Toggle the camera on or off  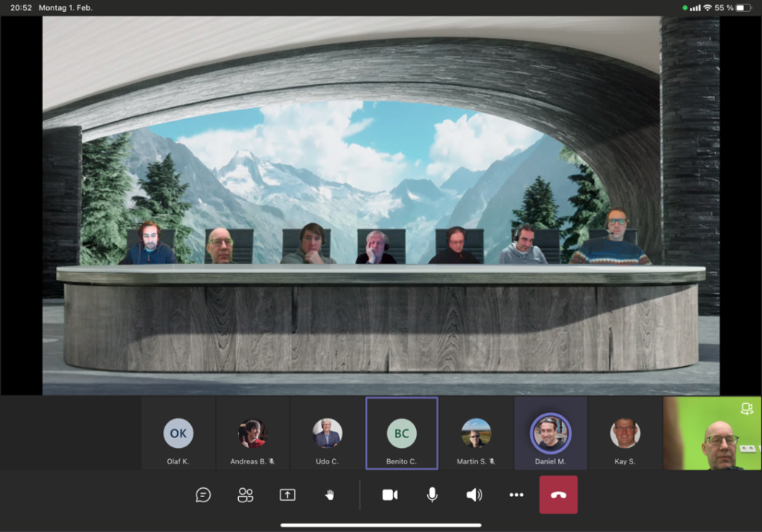(390, 495)
